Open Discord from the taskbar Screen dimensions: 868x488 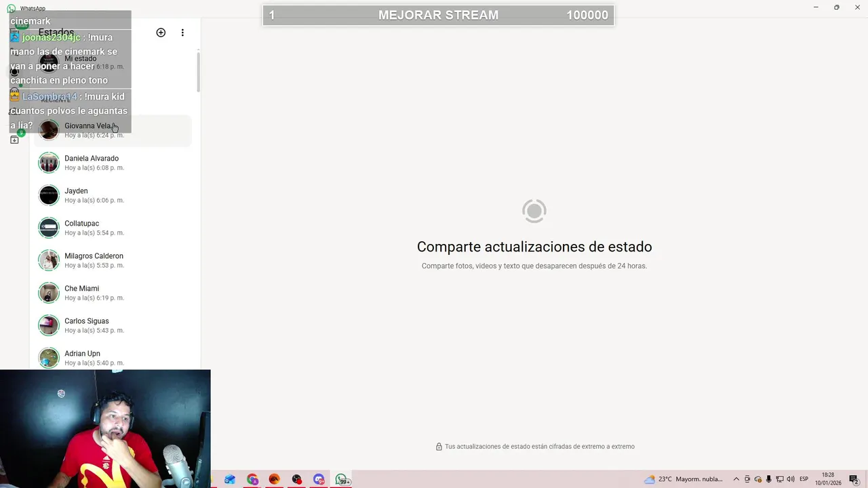click(319, 479)
